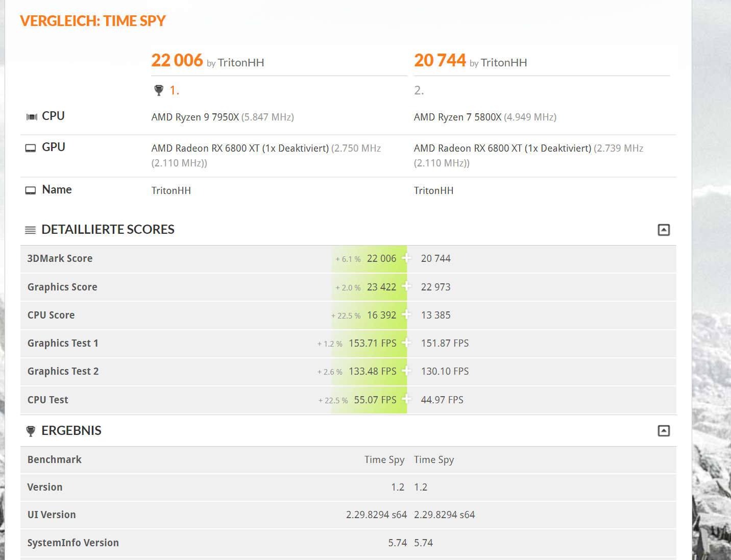
Task: Click the 23 422 graphics score value
Action: click(x=382, y=287)
